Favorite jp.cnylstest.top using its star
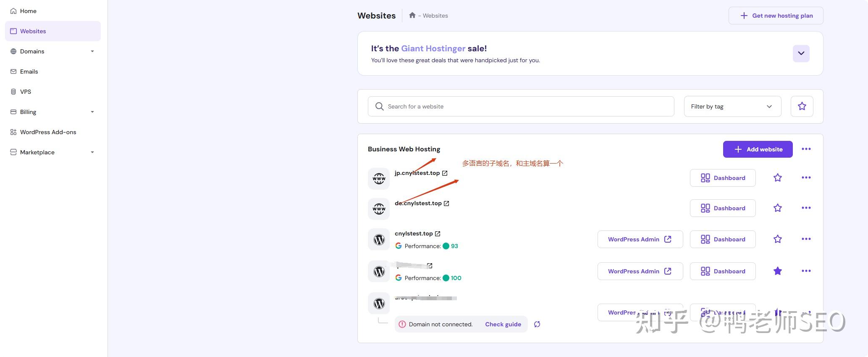Image resolution: width=868 pixels, height=357 pixels. [x=777, y=177]
